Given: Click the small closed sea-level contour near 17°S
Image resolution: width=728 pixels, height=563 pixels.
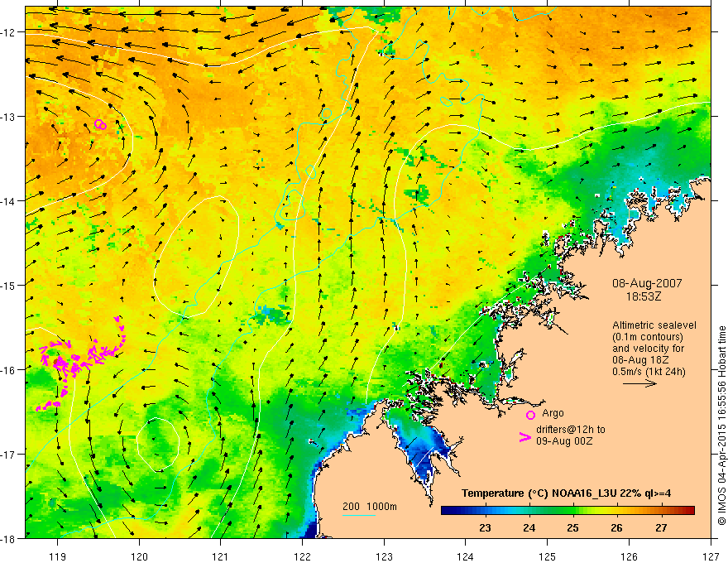Looking at the screenshot, I should pos(158,444).
